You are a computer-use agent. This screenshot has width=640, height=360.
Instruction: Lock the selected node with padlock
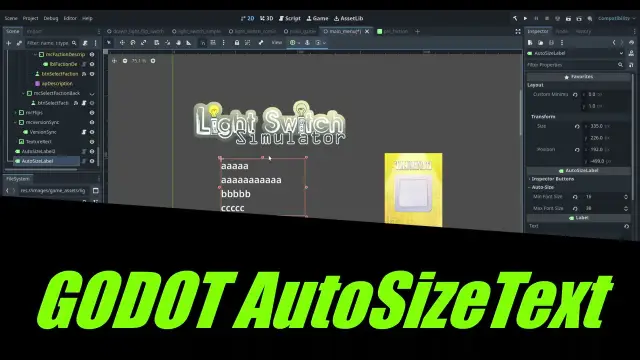coord(237,42)
